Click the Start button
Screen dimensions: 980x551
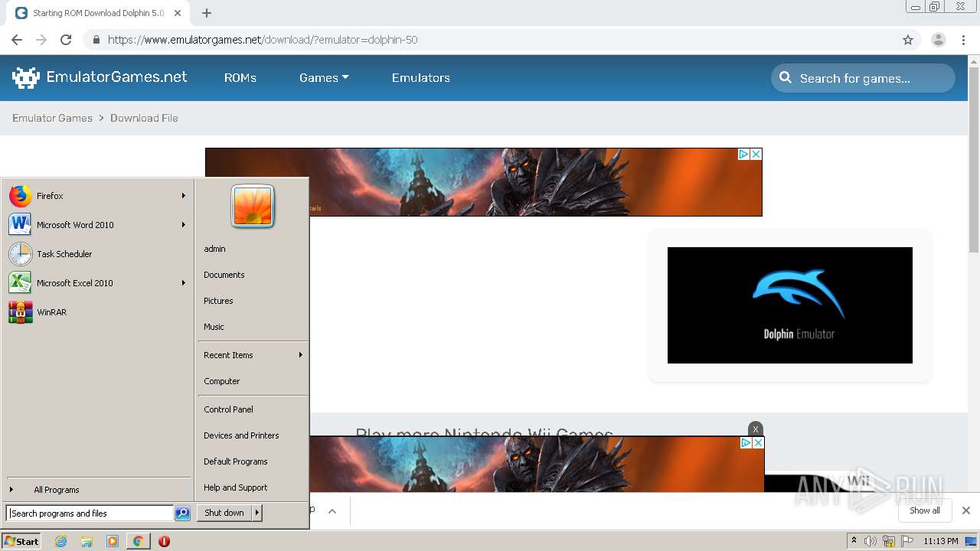pyautogui.click(x=21, y=541)
